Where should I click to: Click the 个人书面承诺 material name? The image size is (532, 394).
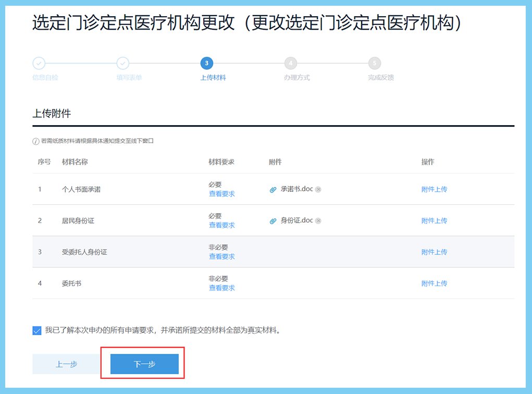81,189
